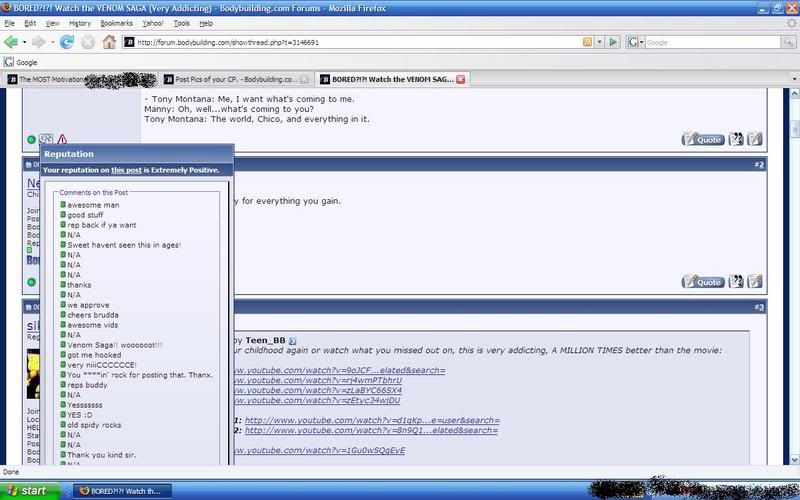
Task: Click the RSS feed icon in address bar
Action: (x=587, y=42)
